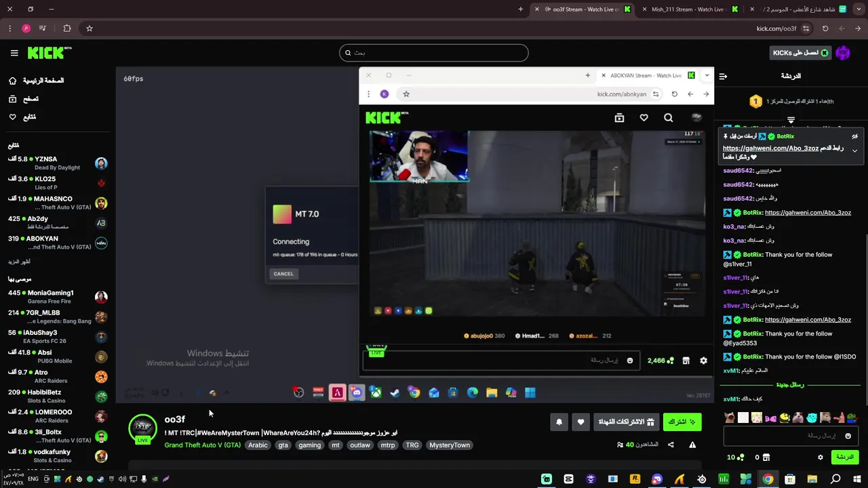Open the emoji picker in chat input
Image resolution: width=868 pixels, height=488 pixels.
[x=848, y=436]
